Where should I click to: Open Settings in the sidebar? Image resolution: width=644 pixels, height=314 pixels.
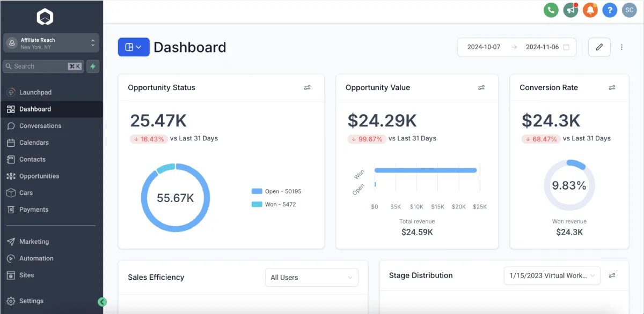pos(52,301)
